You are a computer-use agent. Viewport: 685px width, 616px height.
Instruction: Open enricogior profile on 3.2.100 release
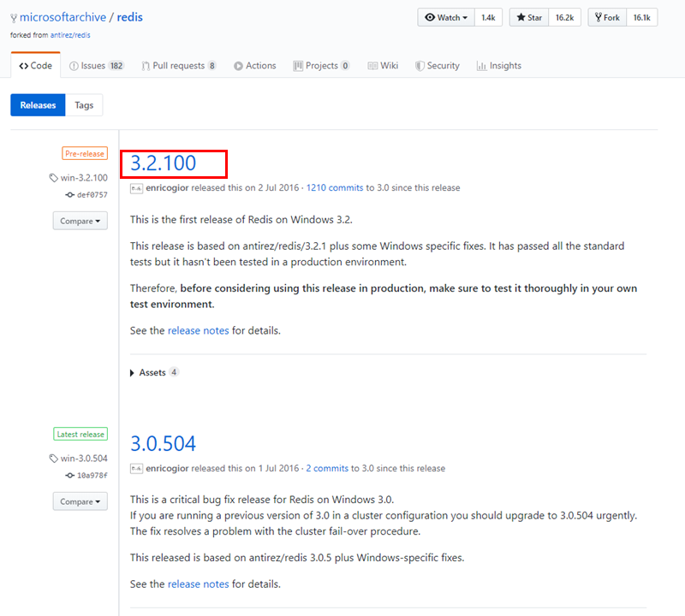coord(167,187)
